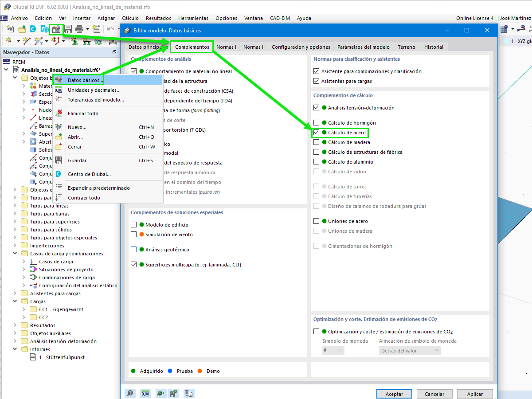Open the CAD-BIM menu

point(280,18)
